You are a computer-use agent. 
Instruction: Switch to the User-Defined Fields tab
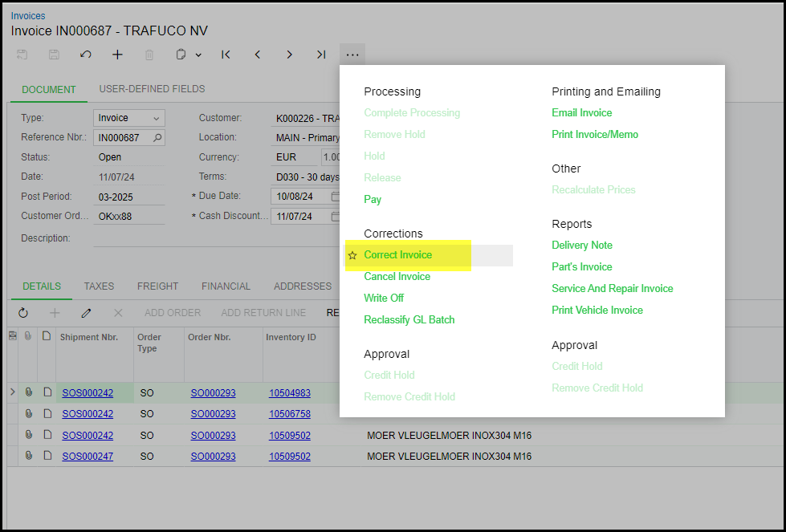[x=152, y=89]
